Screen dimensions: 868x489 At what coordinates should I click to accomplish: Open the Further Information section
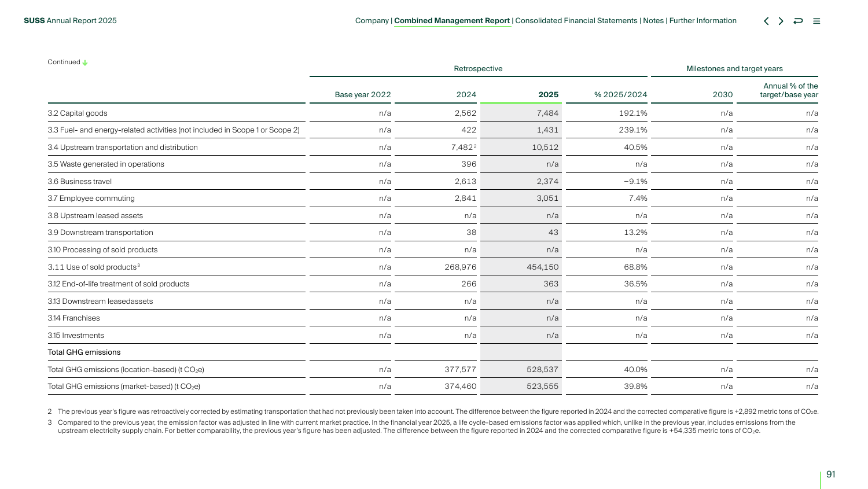[703, 21]
